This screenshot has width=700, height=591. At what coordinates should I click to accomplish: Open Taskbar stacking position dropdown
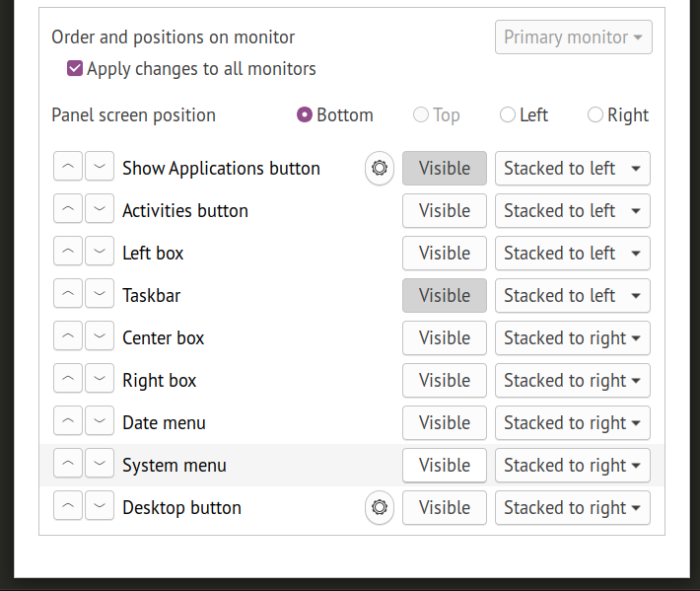pyautogui.click(x=572, y=295)
